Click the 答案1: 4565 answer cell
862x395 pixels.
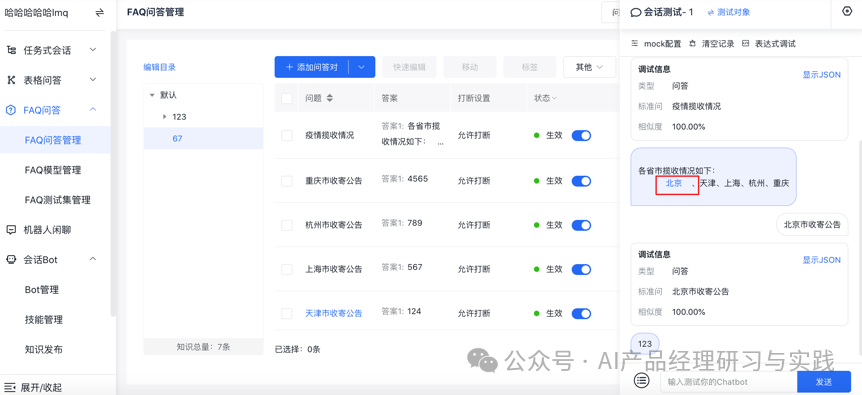pos(405,179)
